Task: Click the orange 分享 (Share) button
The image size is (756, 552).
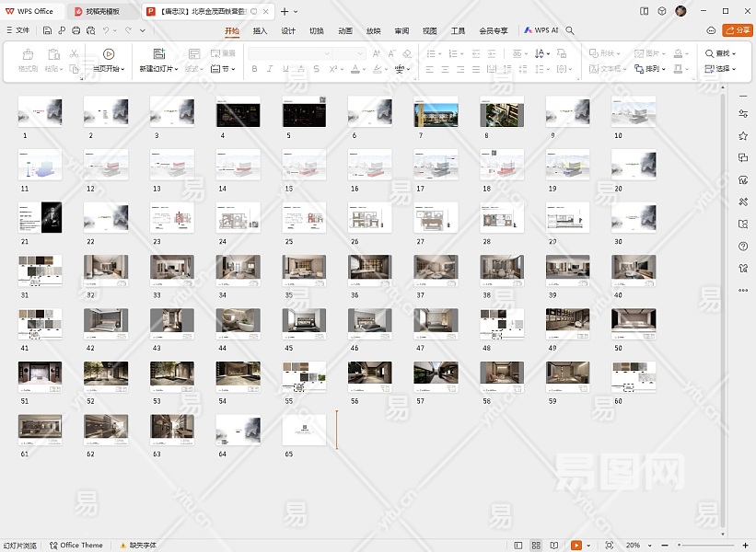Action: tap(738, 30)
